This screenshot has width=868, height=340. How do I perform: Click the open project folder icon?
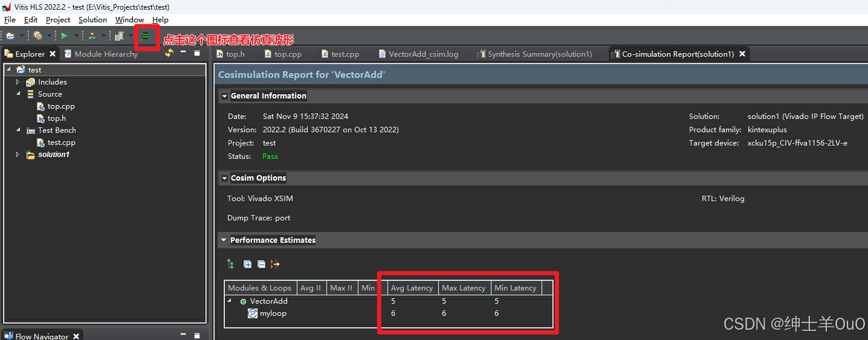pyautogui.click(x=10, y=36)
